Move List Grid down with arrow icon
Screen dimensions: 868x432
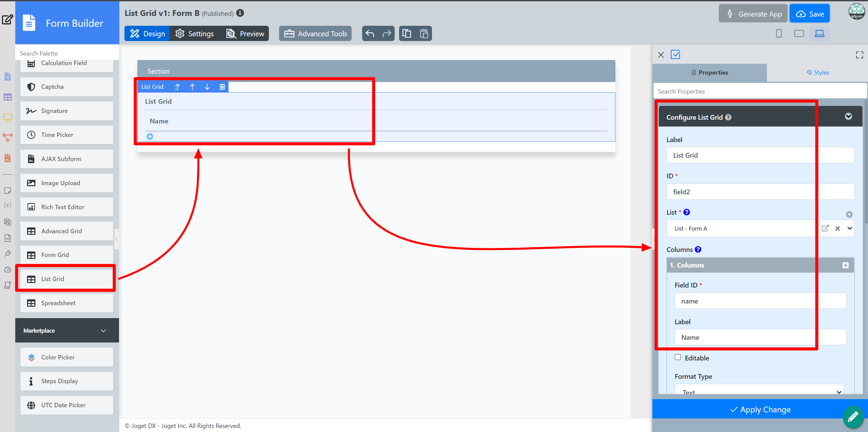pyautogui.click(x=207, y=87)
